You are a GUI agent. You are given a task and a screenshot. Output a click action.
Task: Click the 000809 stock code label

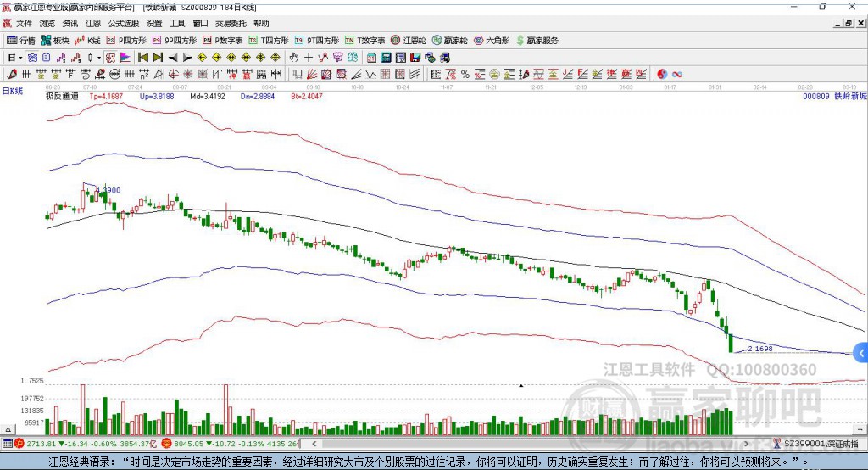(x=816, y=96)
